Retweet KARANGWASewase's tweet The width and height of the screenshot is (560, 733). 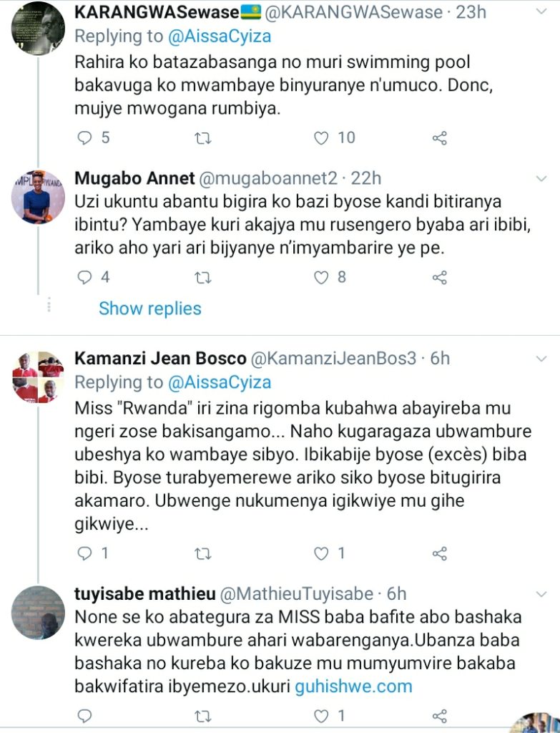coord(203,137)
